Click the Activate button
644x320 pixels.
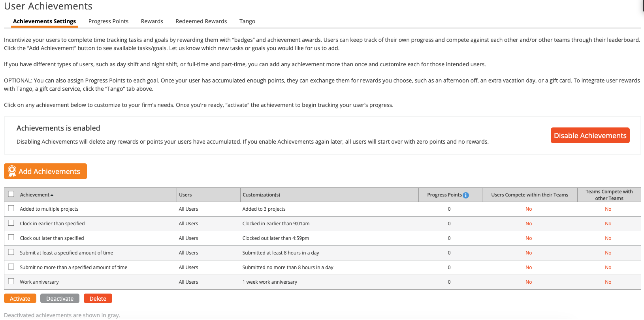pos(20,299)
